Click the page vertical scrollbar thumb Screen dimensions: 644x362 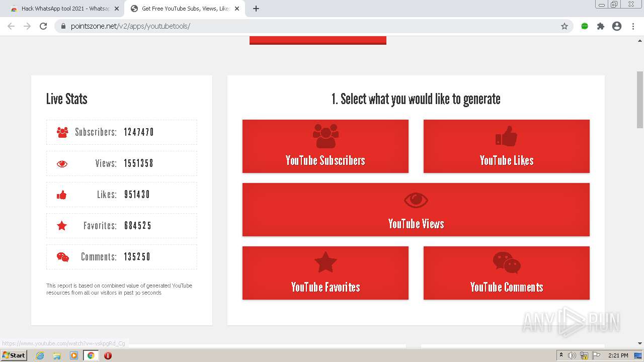(x=640, y=100)
